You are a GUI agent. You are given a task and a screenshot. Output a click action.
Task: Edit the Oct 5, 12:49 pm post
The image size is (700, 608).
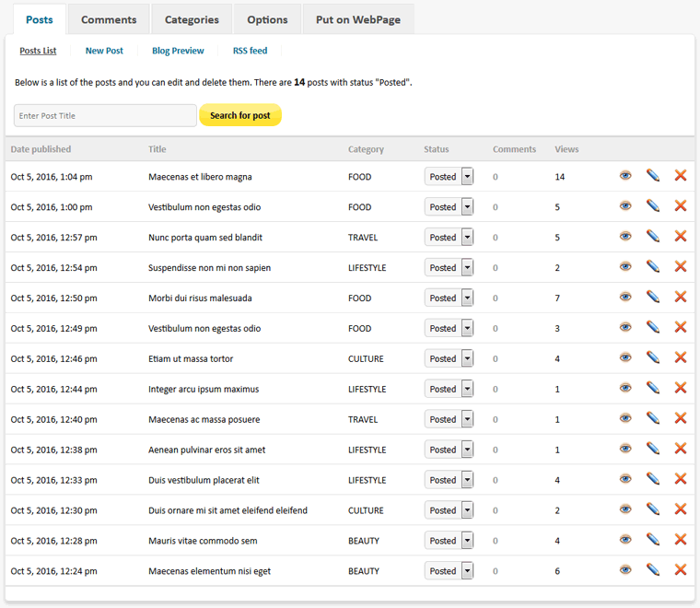pos(653,327)
